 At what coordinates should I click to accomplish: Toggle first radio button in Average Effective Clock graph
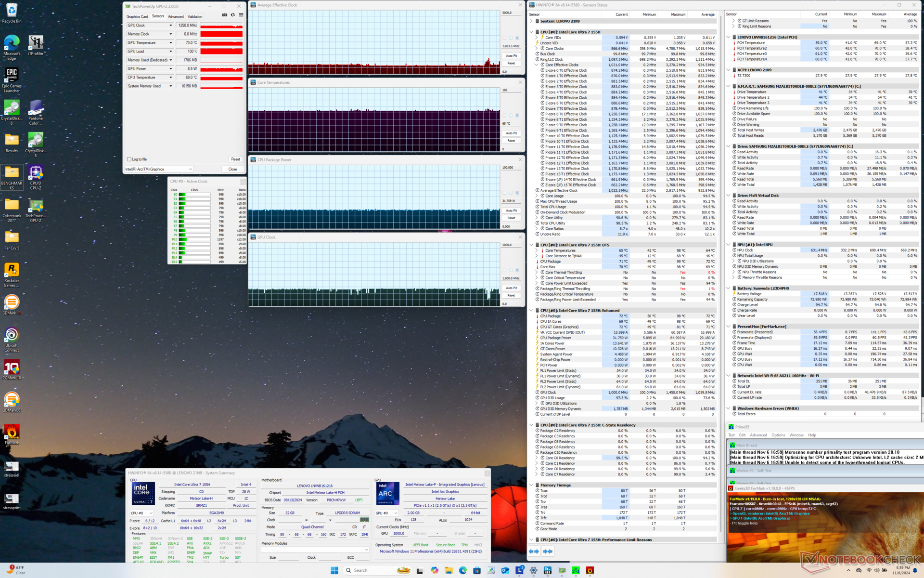coord(504,38)
